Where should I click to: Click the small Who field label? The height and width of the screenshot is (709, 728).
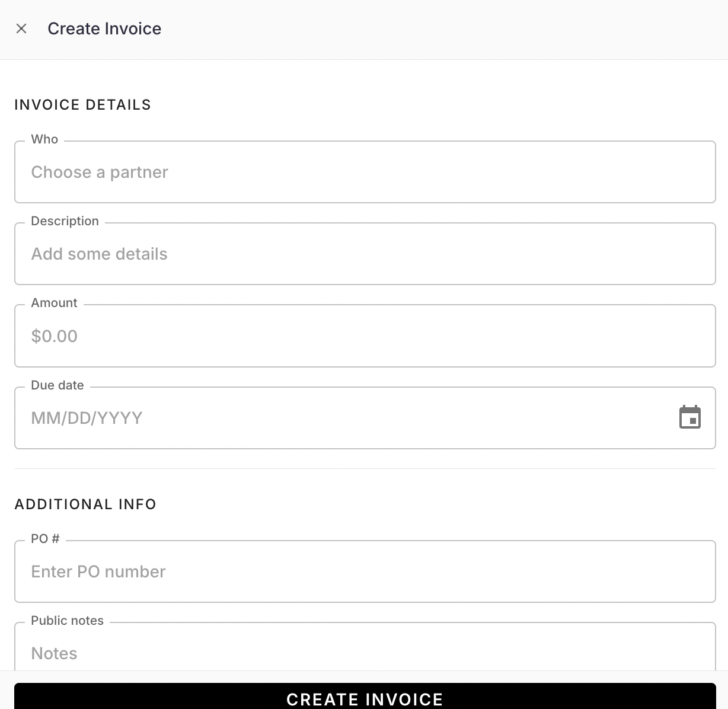point(44,139)
